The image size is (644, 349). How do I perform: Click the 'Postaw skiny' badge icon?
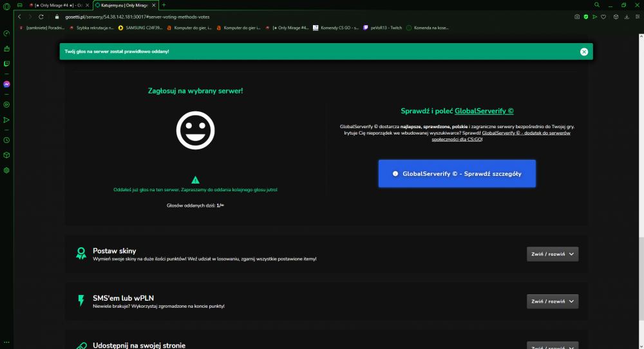click(x=81, y=253)
